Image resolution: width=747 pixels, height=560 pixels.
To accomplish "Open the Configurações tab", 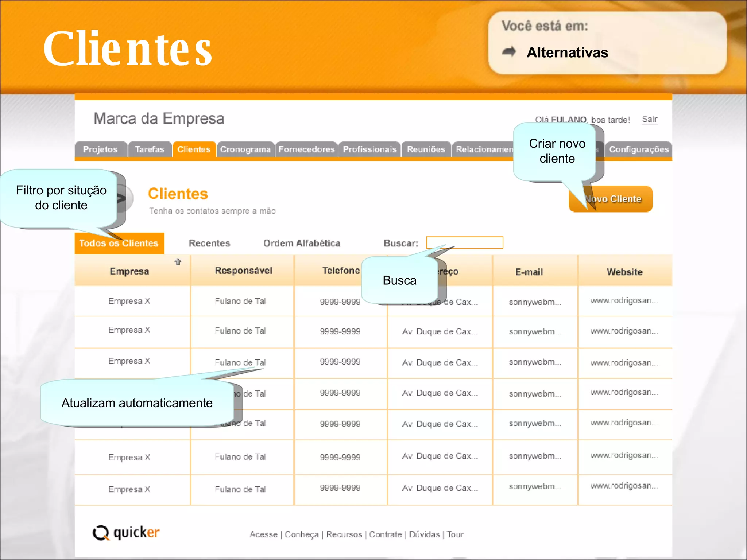I will tap(639, 149).
